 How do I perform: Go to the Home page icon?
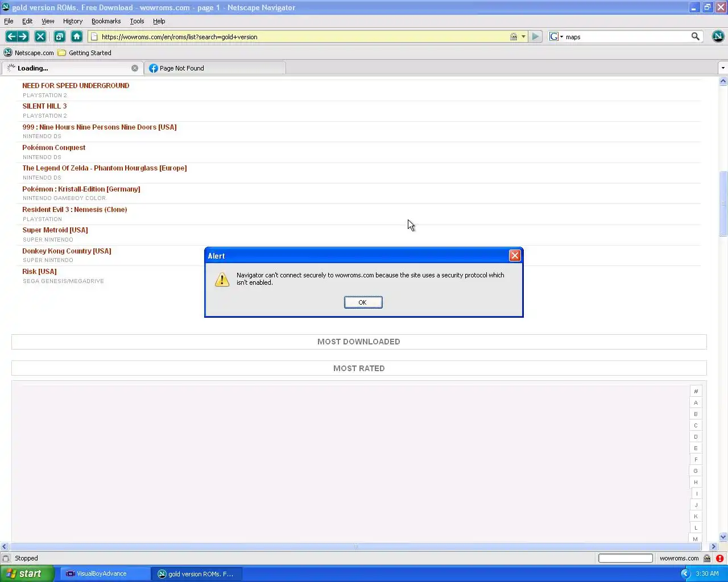(77, 36)
